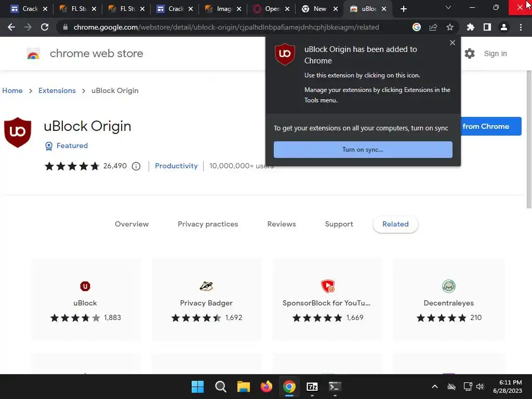Open the Productivity category link
This screenshot has width=532, height=399.
pyautogui.click(x=177, y=166)
